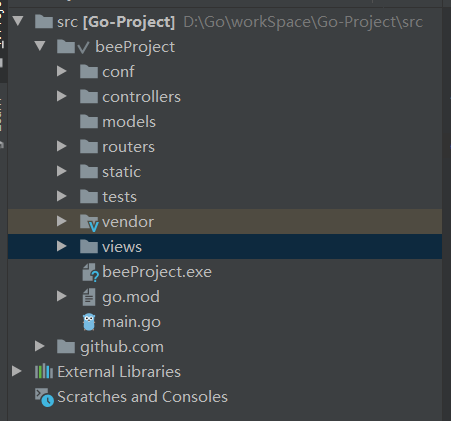Expand the conf folder arrow

(x=62, y=71)
